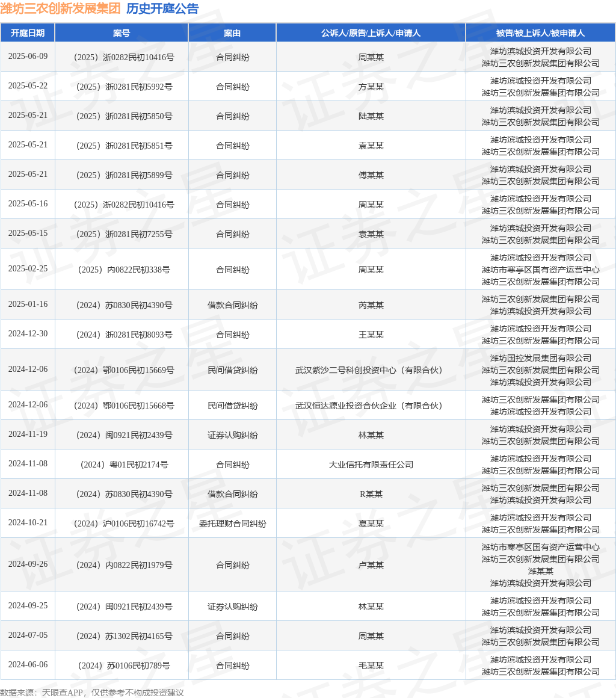Click plaintiff 毛某某

point(371,666)
